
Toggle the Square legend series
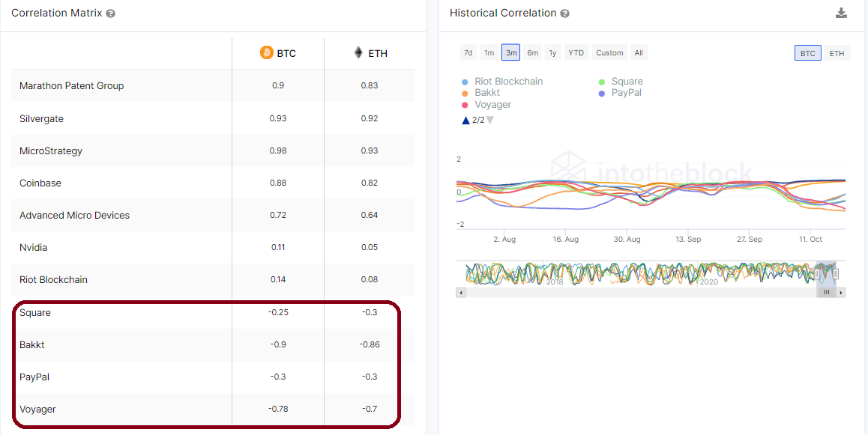pos(621,82)
